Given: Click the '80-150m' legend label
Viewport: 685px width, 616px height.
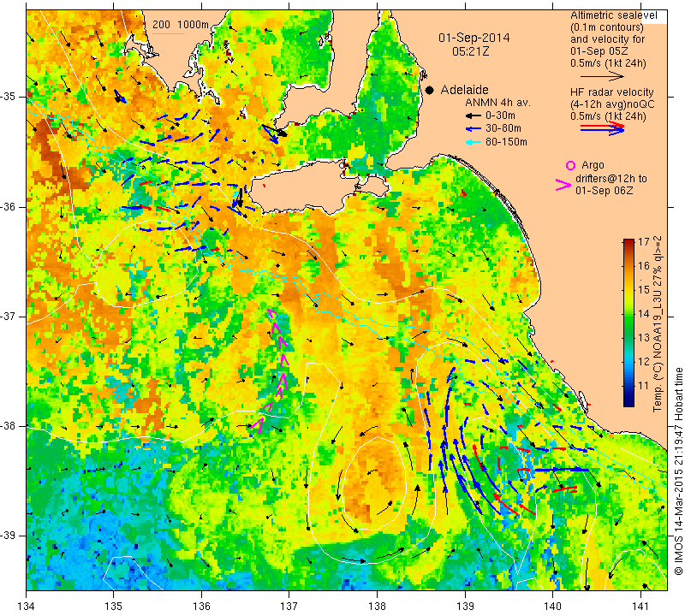Looking at the screenshot, I should (506, 142).
